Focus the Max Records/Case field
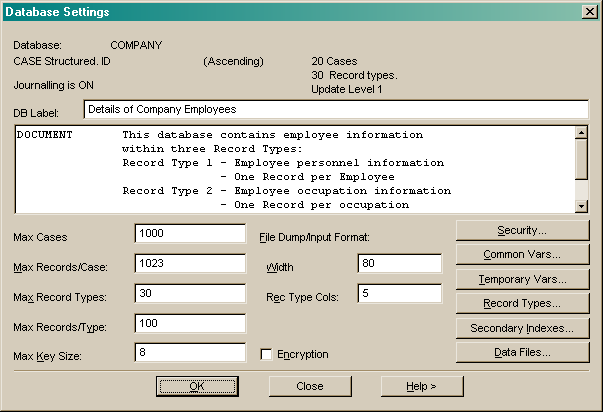 [190, 264]
